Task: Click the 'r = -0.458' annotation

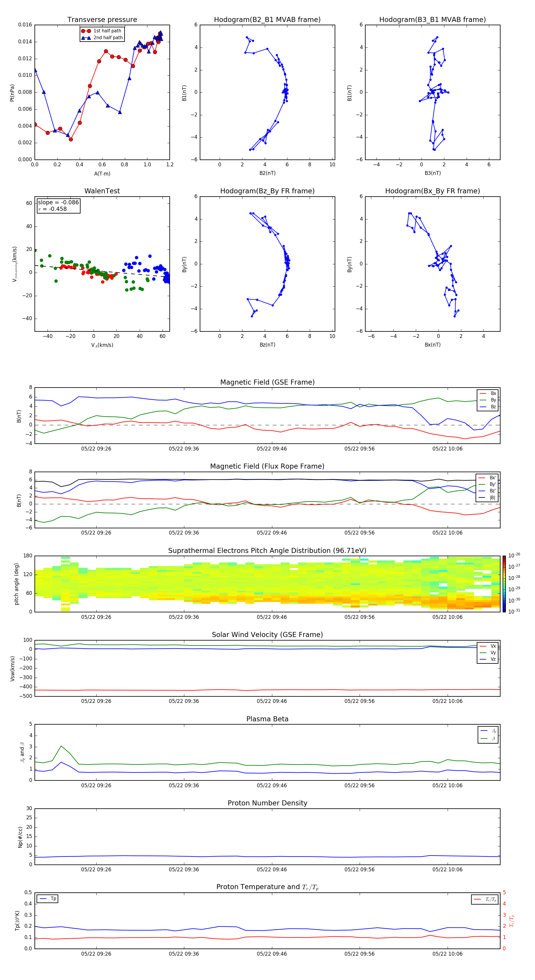Action: point(53,209)
